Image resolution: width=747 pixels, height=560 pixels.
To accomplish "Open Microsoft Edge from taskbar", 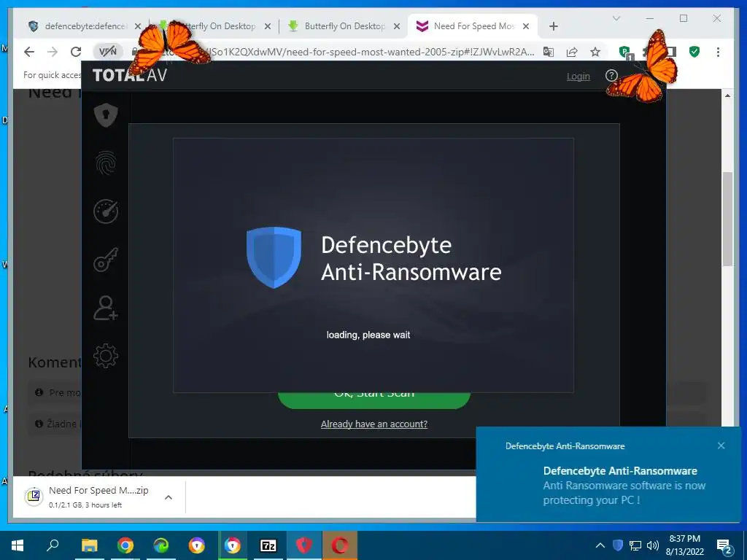I will pyautogui.click(x=161, y=545).
